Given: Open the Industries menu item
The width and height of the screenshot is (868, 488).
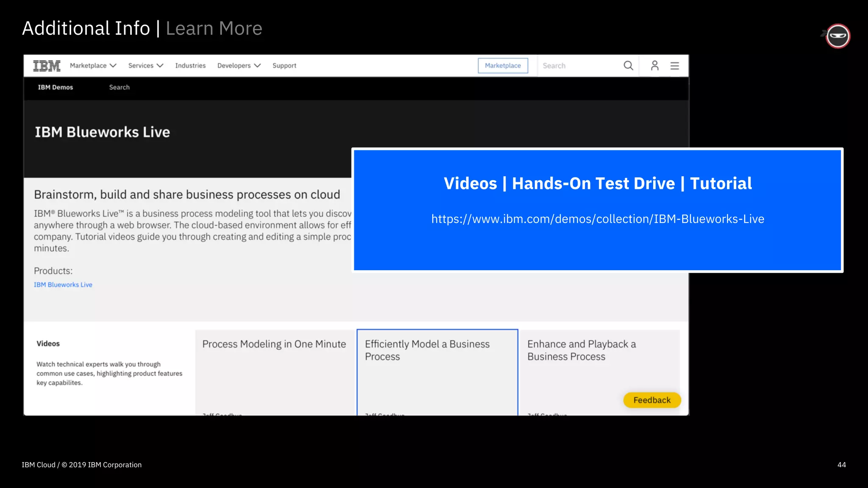Looking at the screenshot, I should pyautogui.click(x=190, y=66).
